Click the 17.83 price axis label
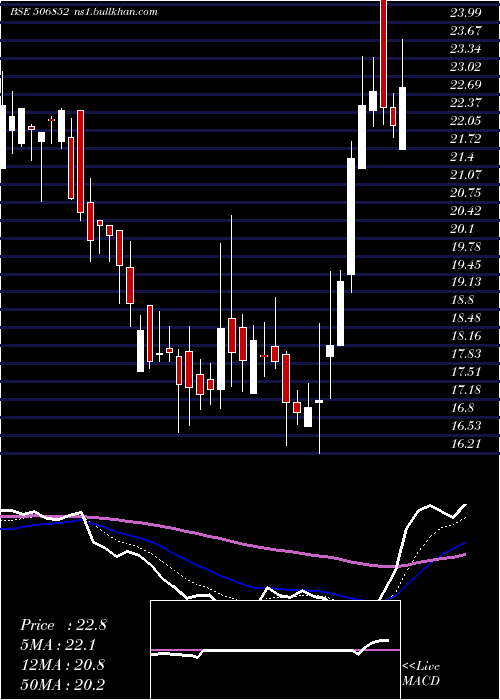Screen dimensions: 500x700 pyautogui.click(x=466, y=354)
